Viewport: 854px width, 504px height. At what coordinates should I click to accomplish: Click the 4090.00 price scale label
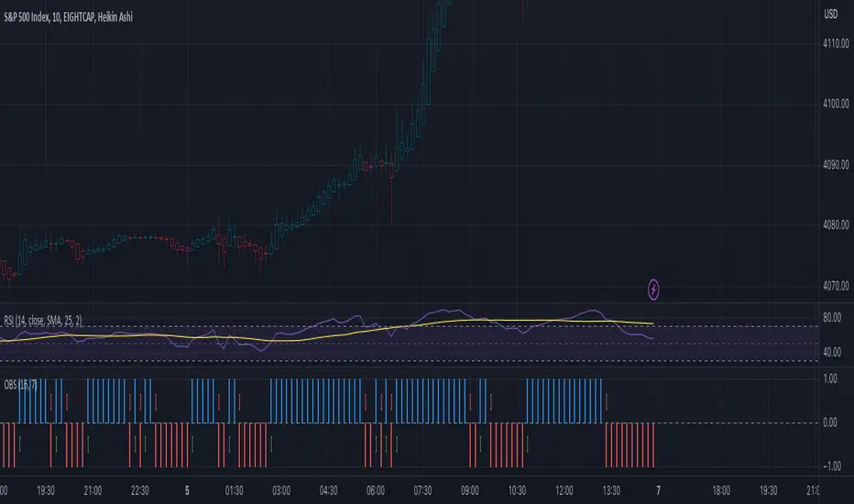pos(836,165)
